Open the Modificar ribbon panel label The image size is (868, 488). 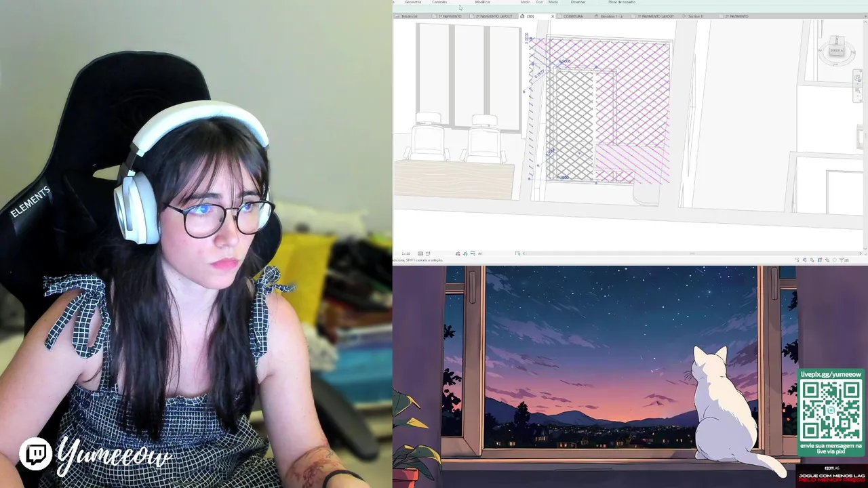pyautogui.click(x=483, y=2)
